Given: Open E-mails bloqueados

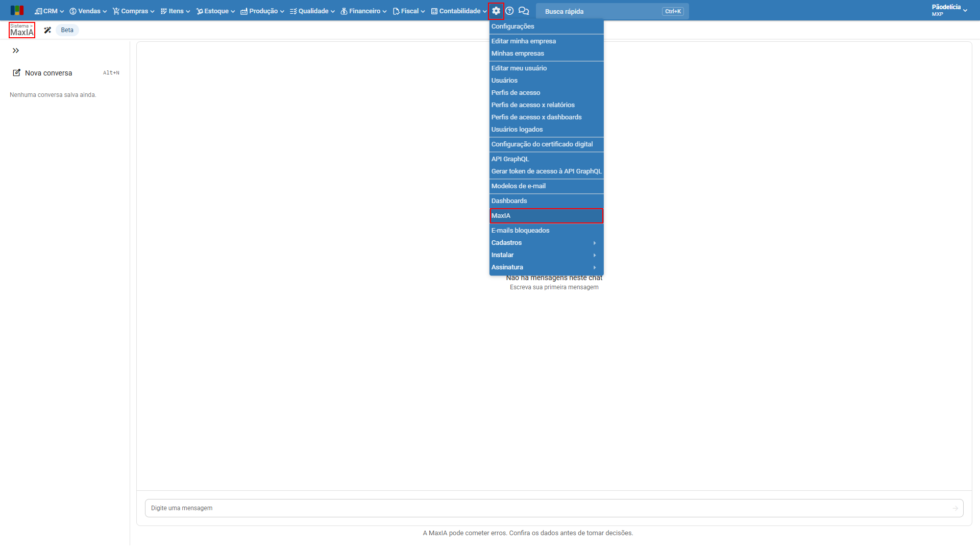Looking at the screenshot, I should click(x=546, y=231).
